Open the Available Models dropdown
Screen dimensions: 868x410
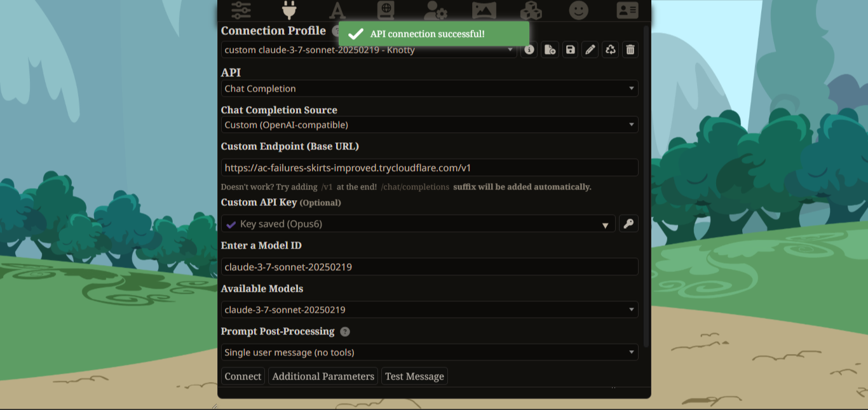tap(430, 310)
